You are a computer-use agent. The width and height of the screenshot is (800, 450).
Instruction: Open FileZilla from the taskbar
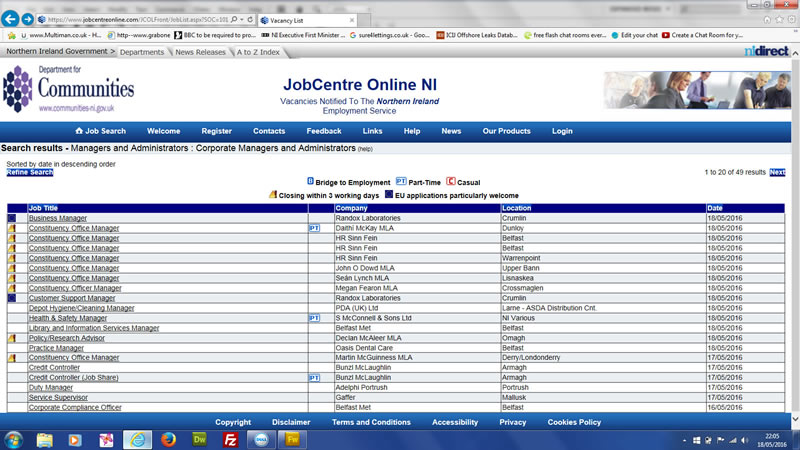click(231, 440)
